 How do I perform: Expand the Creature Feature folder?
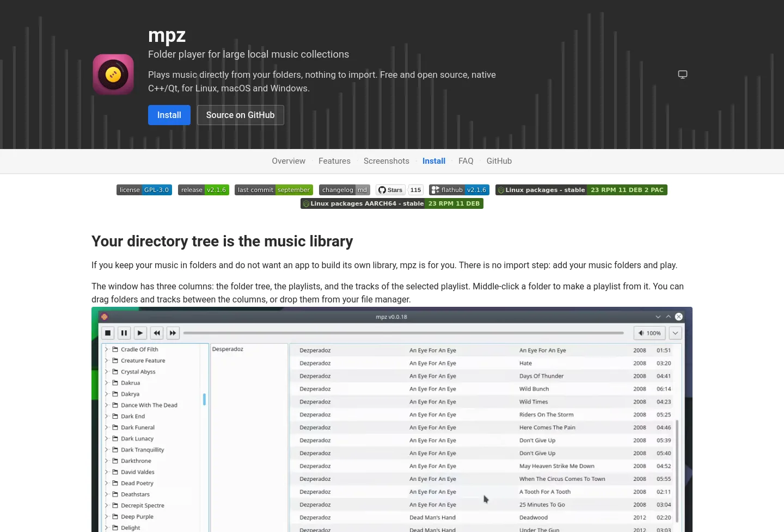(107, 361)
